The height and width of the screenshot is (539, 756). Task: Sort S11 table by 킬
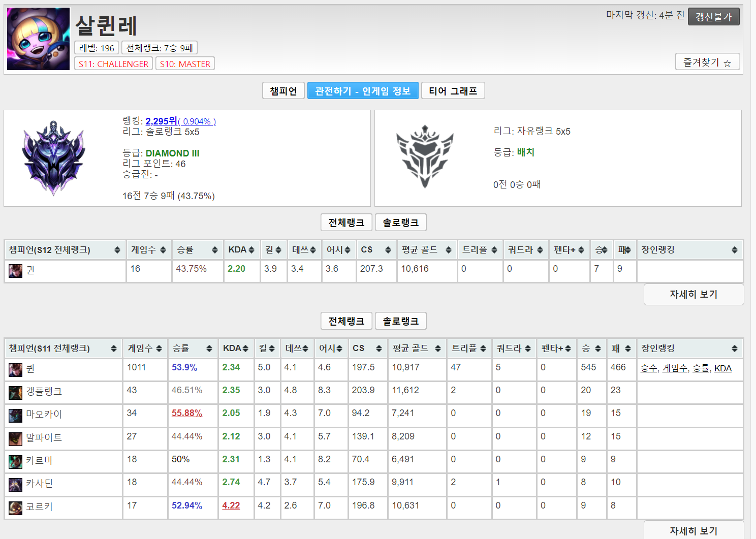click(x=267, y=348)
